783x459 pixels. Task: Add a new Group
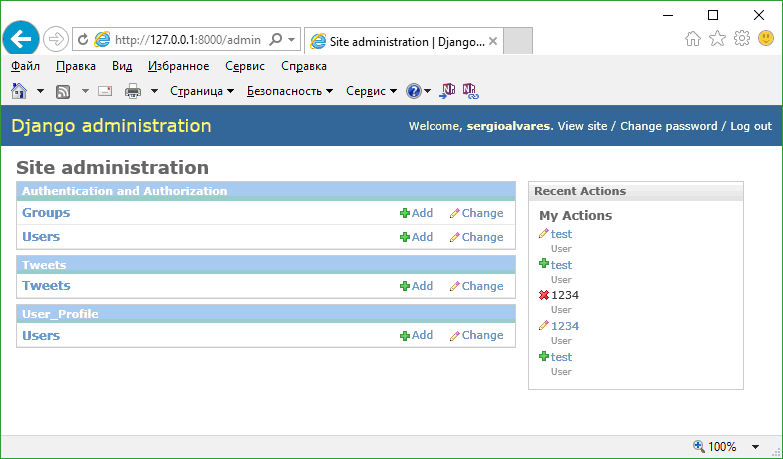(x=416, y=213)
